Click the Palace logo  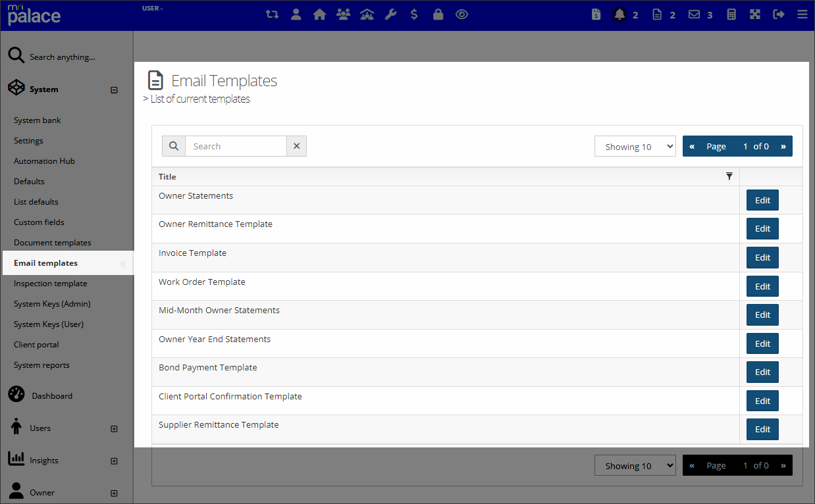(34, 14)
